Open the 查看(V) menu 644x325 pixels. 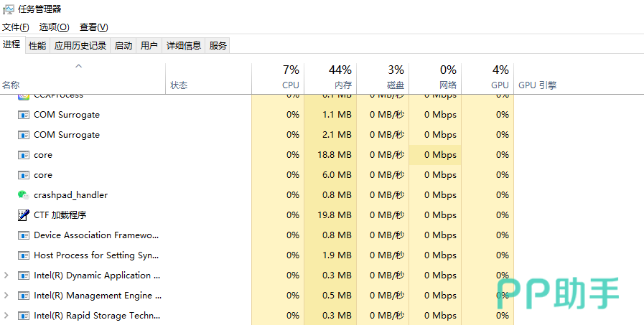coord(93,27)
